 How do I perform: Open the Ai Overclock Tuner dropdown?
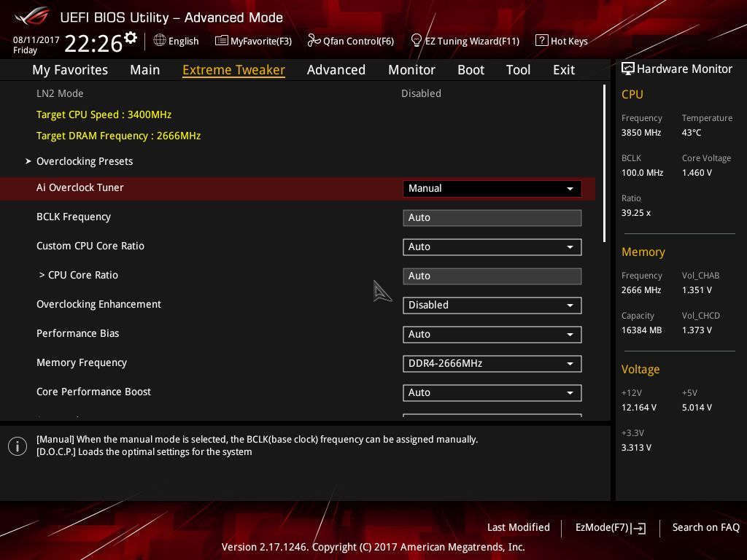(x=492, y=189)
